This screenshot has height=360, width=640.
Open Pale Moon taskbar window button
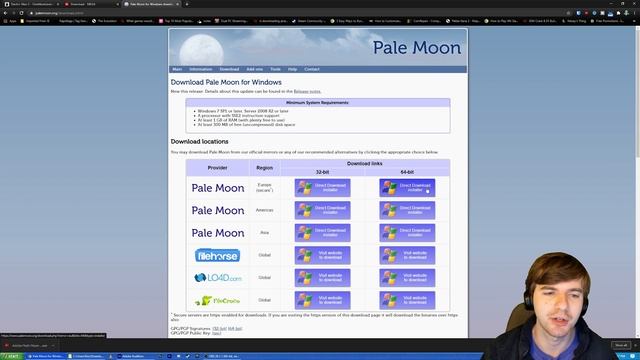(x=46, y=356)
